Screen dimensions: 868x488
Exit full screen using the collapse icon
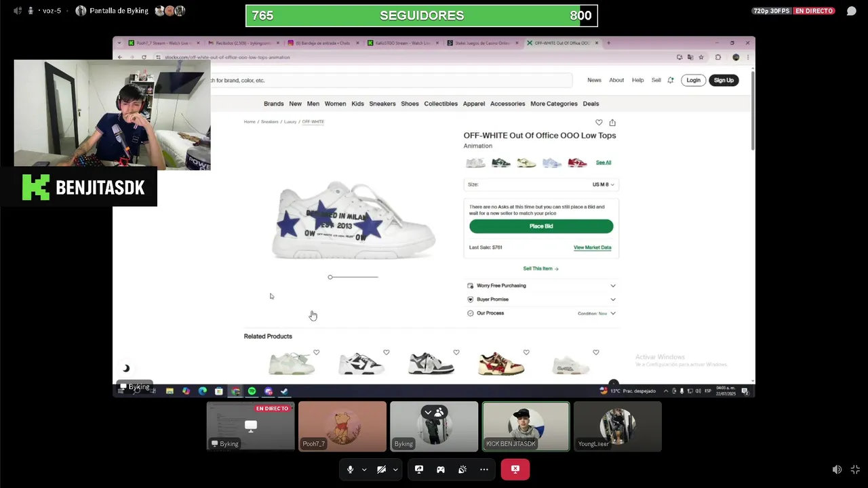855,470
